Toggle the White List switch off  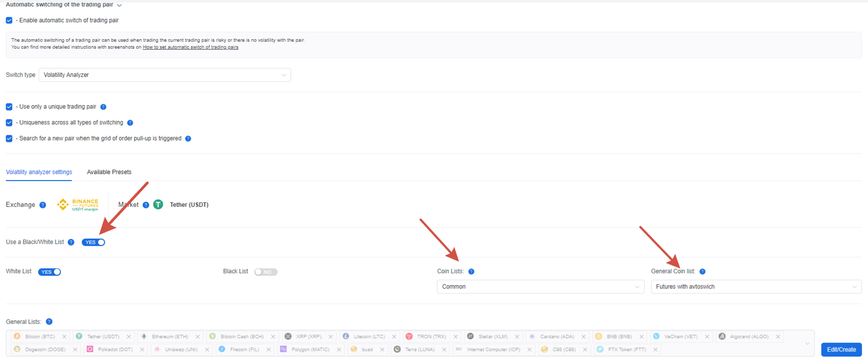click(50, 272)
